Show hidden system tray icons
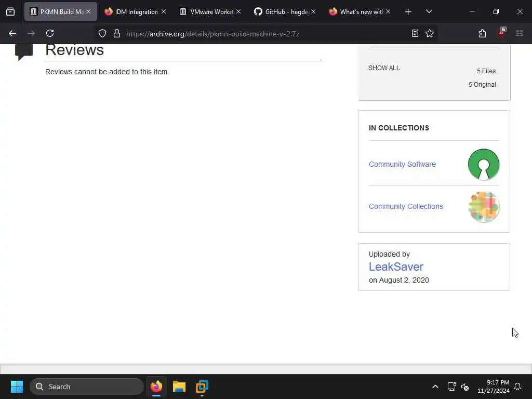Image resolution: width=532 pixels, height=399 pixels. coord(435,387)
